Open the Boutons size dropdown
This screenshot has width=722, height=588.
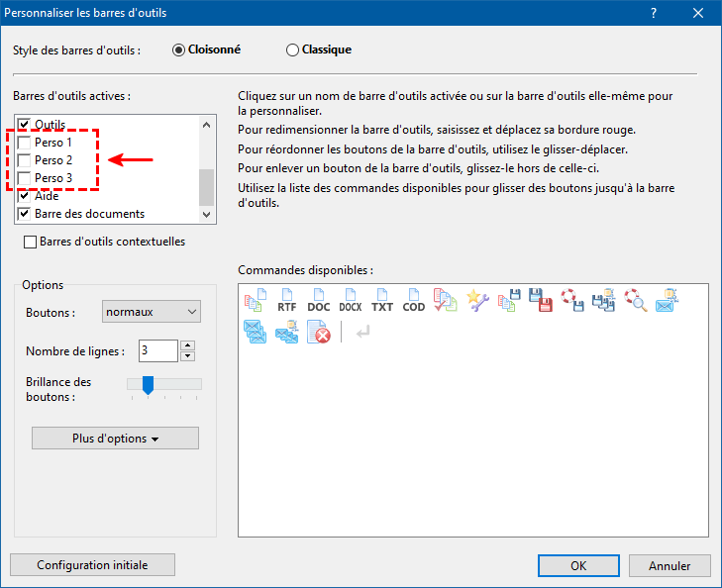click(152, 312)
